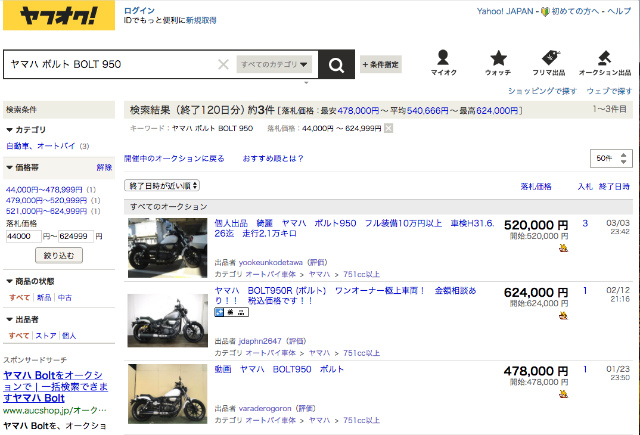
Task: Sort by 終了日時 column header
Action: pyautogui.click(x=614, y=186)
